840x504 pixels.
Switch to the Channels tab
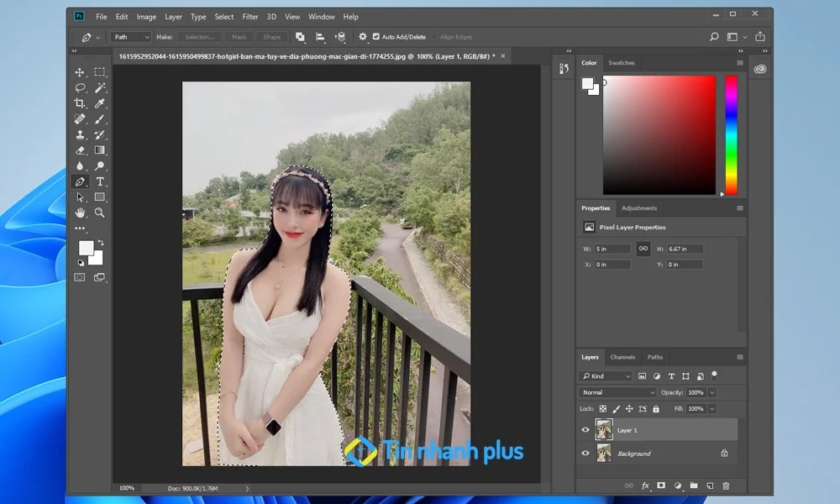[x=622, y=357]
